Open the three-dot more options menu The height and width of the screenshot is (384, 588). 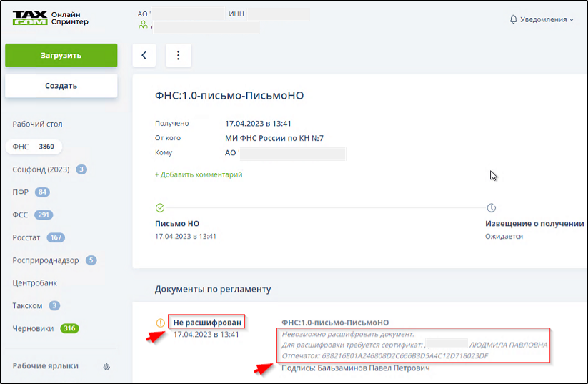178,55
